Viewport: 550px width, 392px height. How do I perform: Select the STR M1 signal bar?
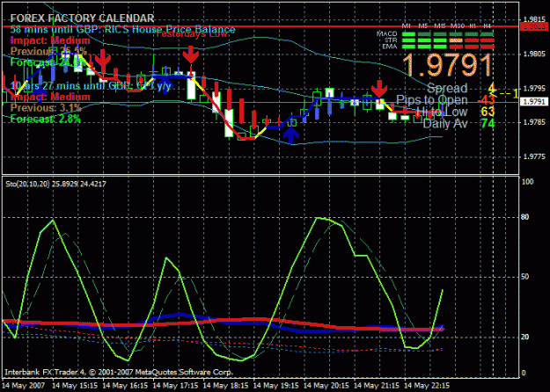click(x=408, y=40)
